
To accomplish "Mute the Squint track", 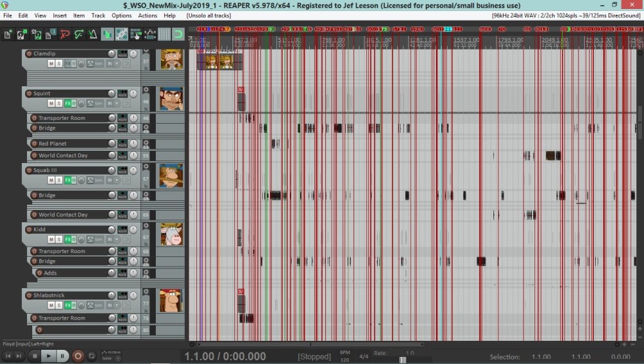I will coord(51,104).
